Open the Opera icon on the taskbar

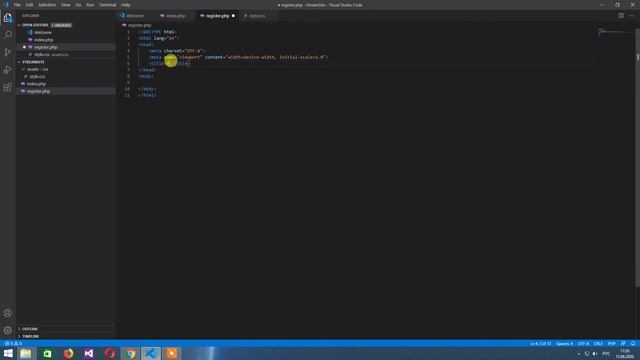pos(109,353)
